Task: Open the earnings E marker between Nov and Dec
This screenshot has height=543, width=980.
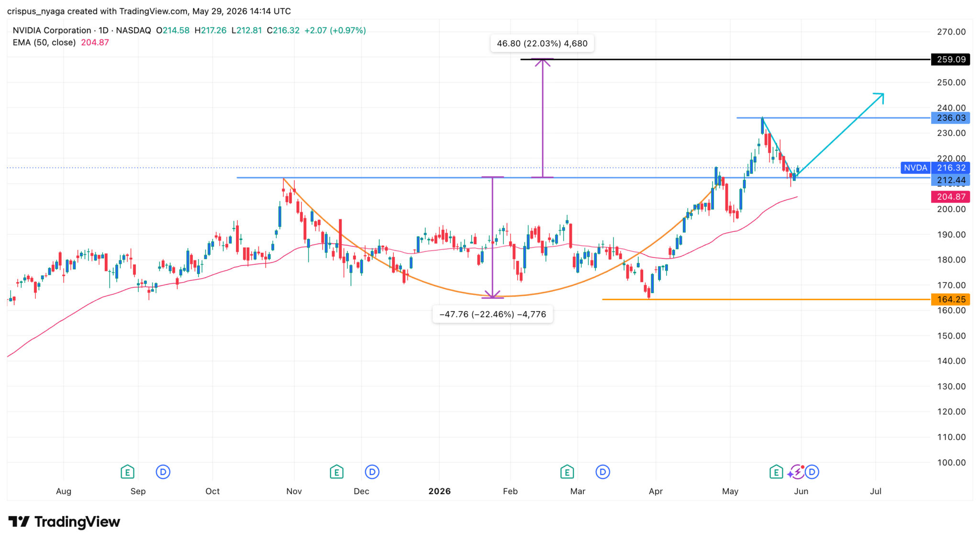Action: pyautogui.click(x=336, y=472)
